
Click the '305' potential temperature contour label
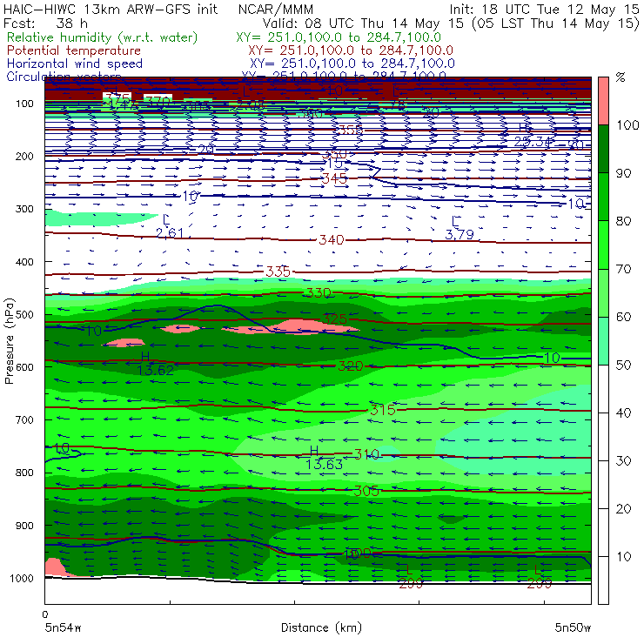(366, 490)
